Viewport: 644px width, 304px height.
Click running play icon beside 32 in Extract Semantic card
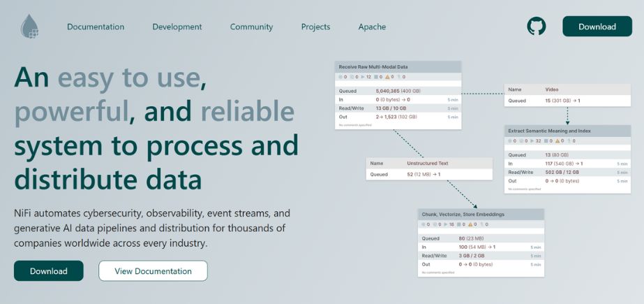[x=532, y=140]
